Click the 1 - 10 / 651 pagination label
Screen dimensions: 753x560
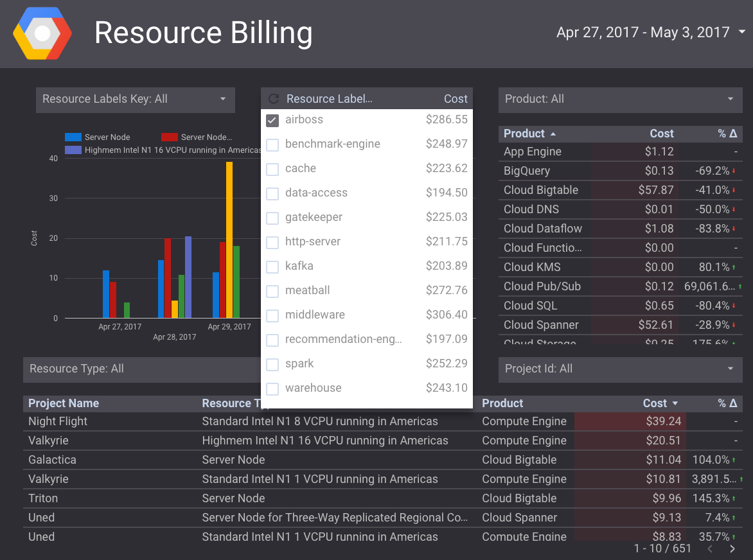coord(662,548)
